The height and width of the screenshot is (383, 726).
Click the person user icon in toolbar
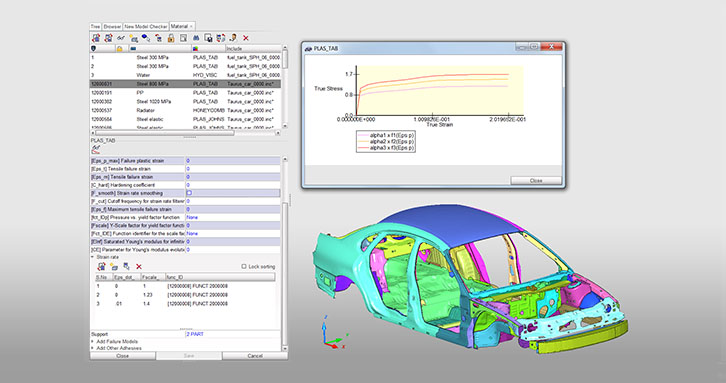tap(233, 38)
